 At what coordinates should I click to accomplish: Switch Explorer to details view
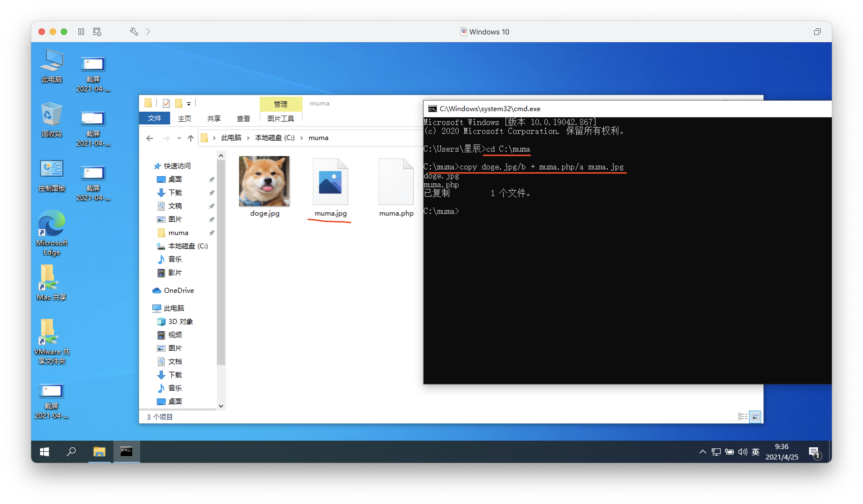tap(742, 416)
